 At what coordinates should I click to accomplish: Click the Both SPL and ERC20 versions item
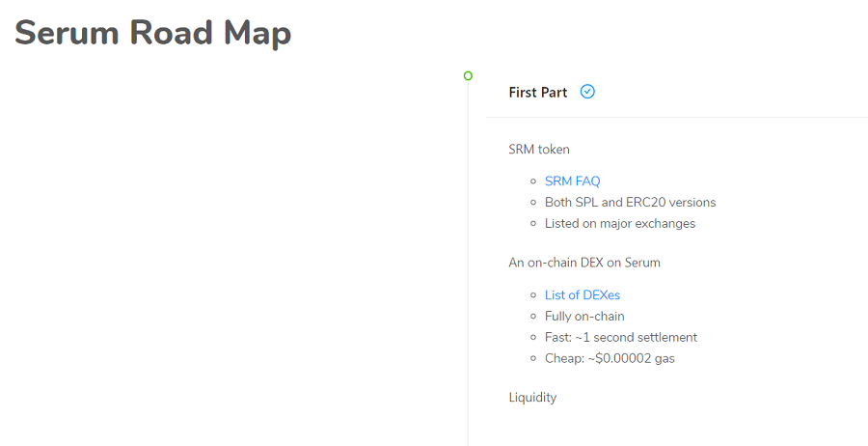[x=630, y=203]
